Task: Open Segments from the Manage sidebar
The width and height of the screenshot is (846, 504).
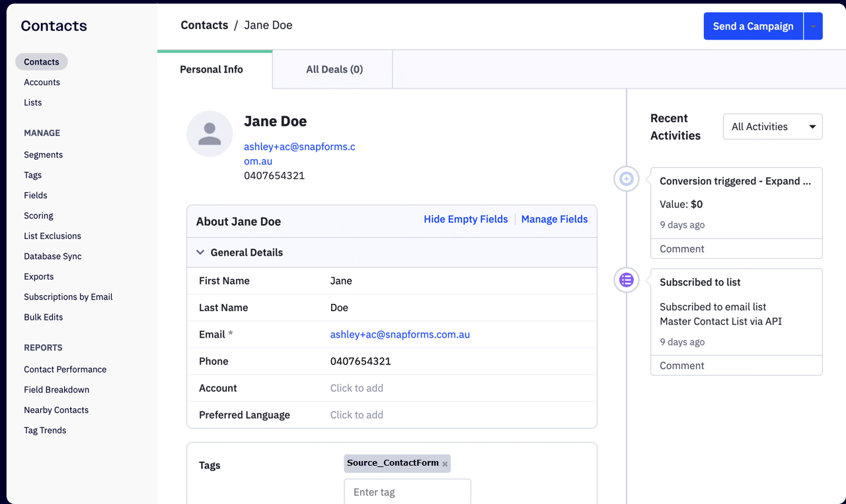Action: point(43,155)
